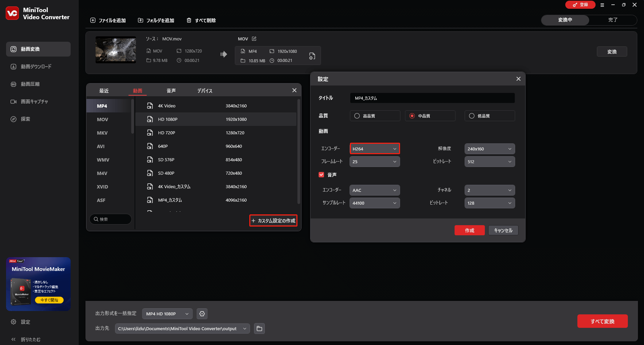Open video conversion from sidebar
This screenshot has height=345, width=644.
pos(38,49)
